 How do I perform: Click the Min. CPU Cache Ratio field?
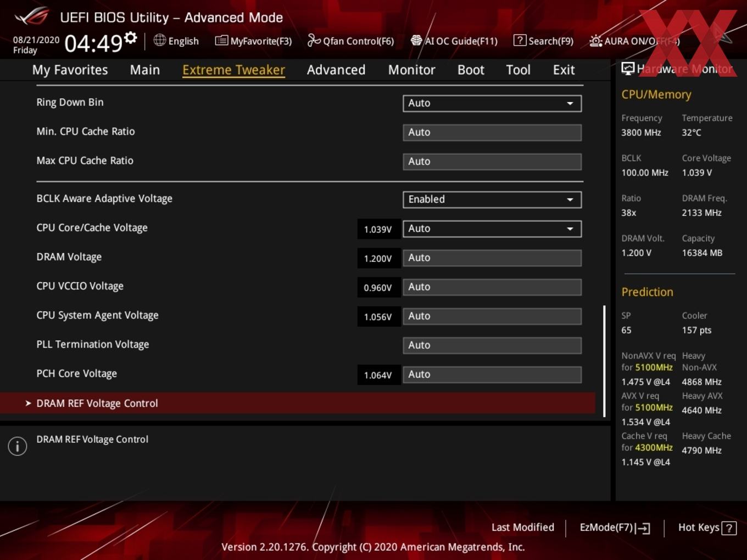coord(492,132)
